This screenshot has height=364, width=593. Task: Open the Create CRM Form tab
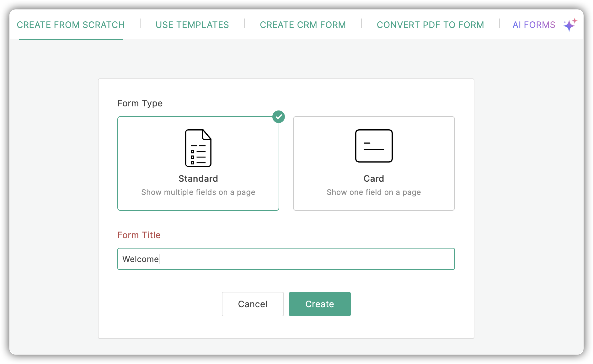(302, 25)
